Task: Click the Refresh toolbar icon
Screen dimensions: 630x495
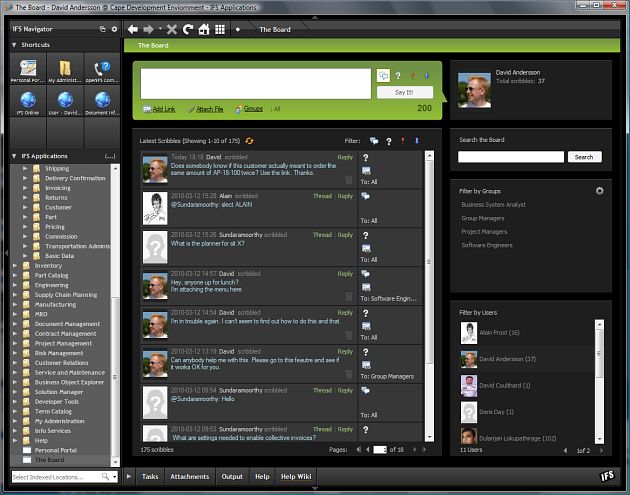Action: tap(188, 29)
